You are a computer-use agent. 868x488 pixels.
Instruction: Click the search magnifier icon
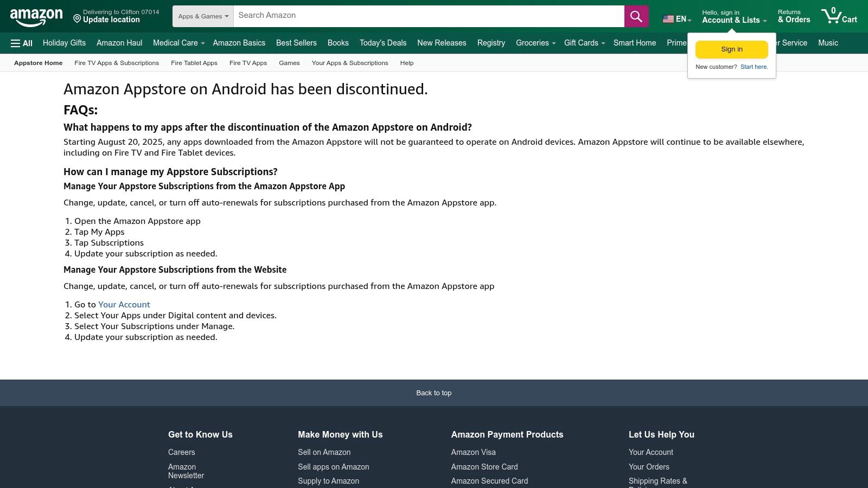coord(635,16)
